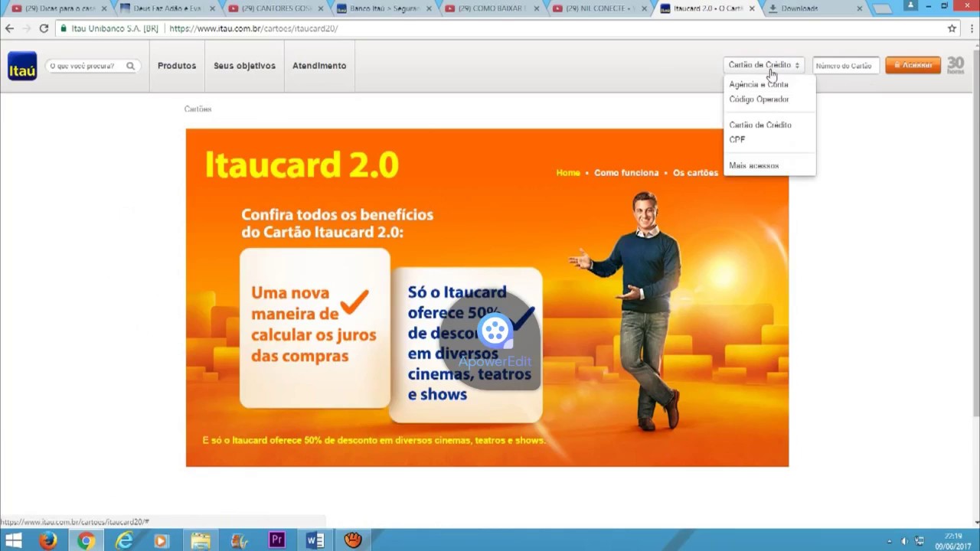Open Microsoft Word from taskbar

[315, 540]
